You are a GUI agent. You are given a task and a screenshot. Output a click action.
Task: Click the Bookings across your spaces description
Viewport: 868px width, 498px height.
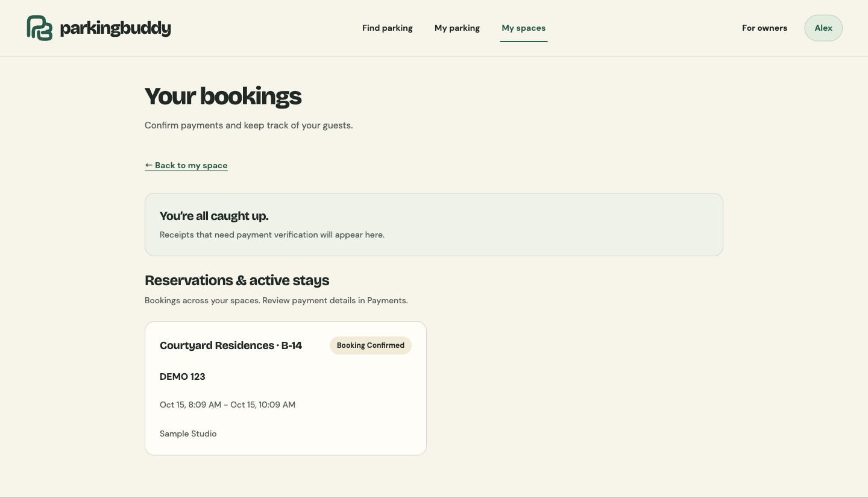276,300
